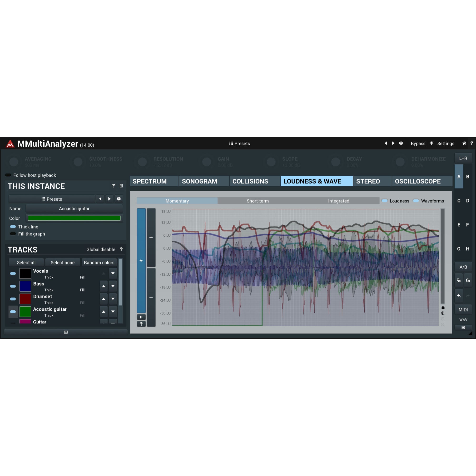Pick the green instance Color bar
This screenshot has width=476, height=476.
[74, 218]
